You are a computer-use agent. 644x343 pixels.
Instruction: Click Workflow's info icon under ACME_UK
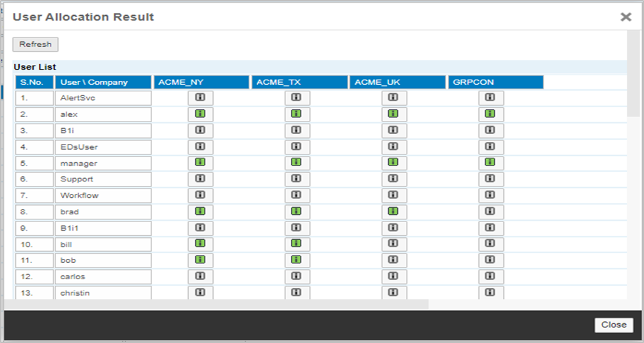[x=393, y=195]
